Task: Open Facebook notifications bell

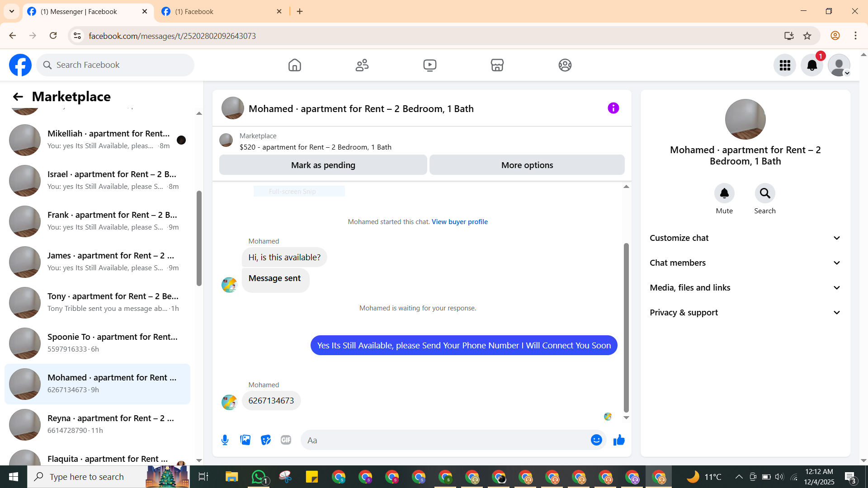Action: 811,66
